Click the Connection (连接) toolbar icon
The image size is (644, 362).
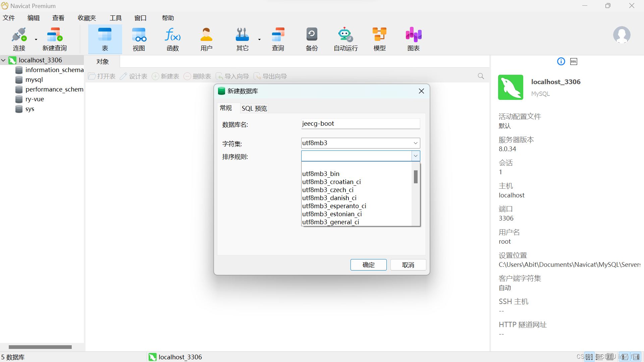(x=19, y=39)
